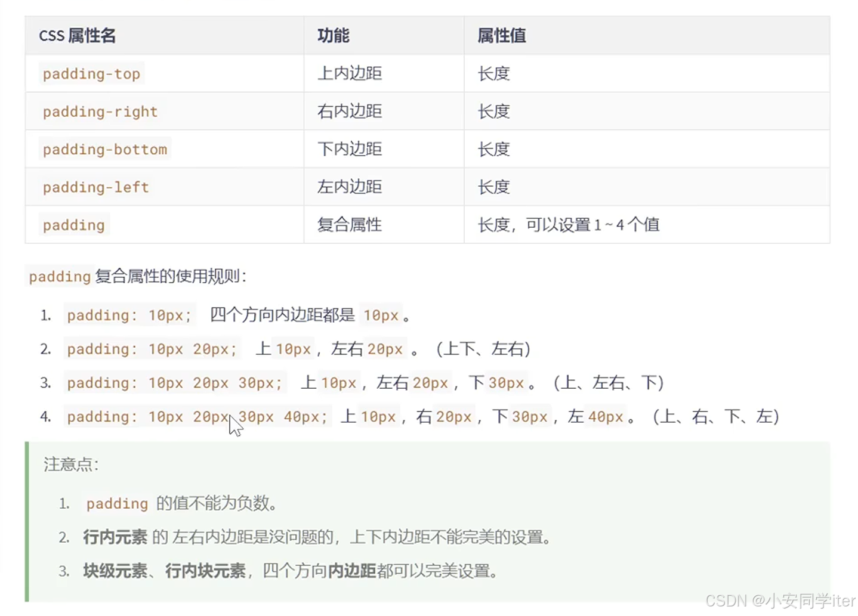
Task: Click the bold text '行内块元素'
Action: click(x=205, y=571)
